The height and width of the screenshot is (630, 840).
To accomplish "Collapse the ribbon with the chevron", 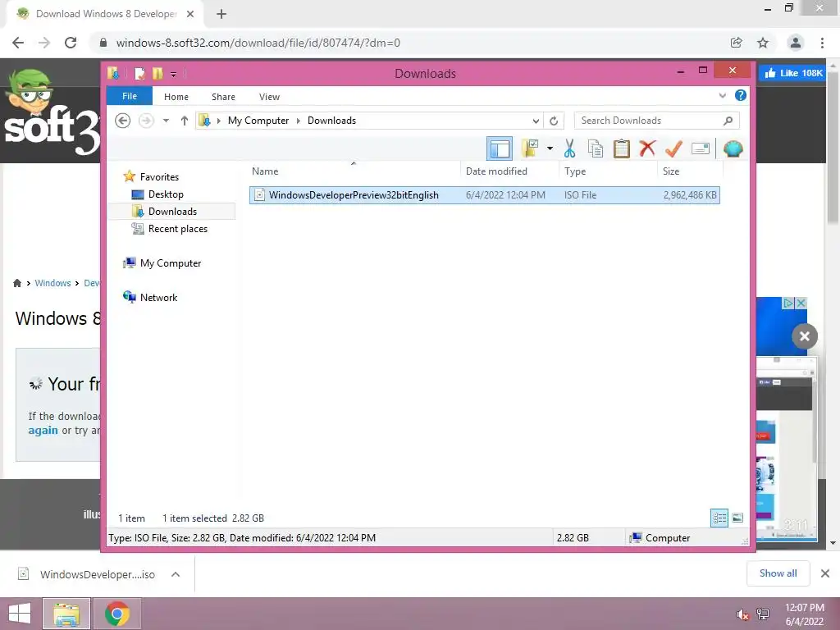I will tap(722, 96).
